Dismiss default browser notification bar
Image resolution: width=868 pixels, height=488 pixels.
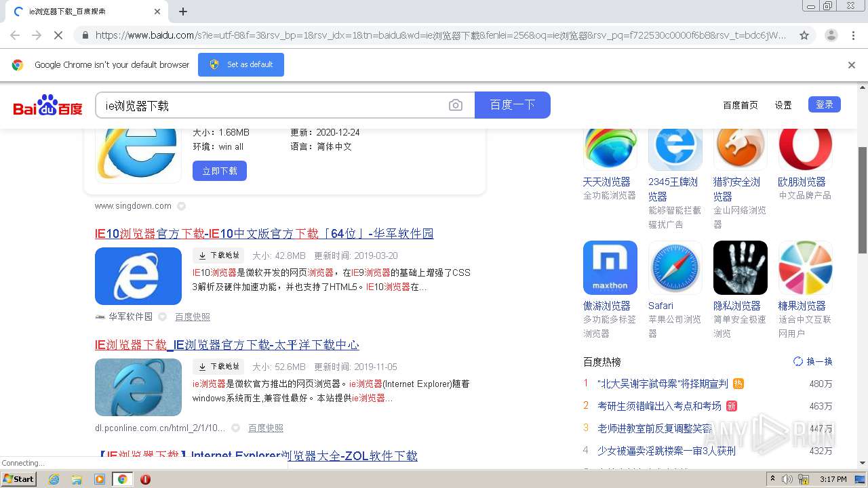[852, 65]
